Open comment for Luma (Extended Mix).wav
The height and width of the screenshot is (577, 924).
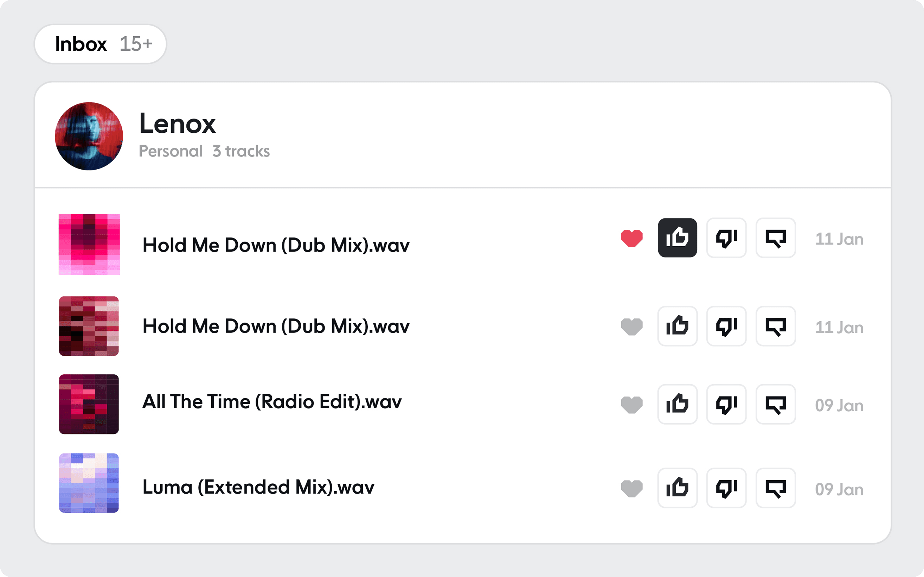tap(775, 488)
